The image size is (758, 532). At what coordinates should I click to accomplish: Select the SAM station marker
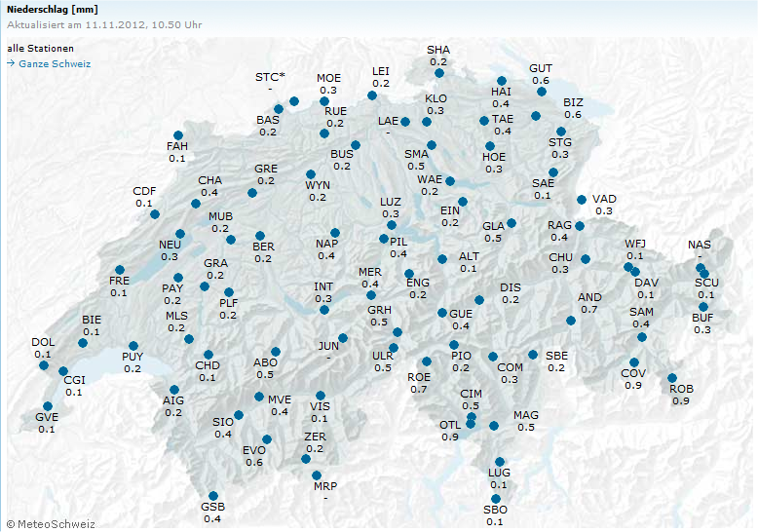(x=642, y=337)
